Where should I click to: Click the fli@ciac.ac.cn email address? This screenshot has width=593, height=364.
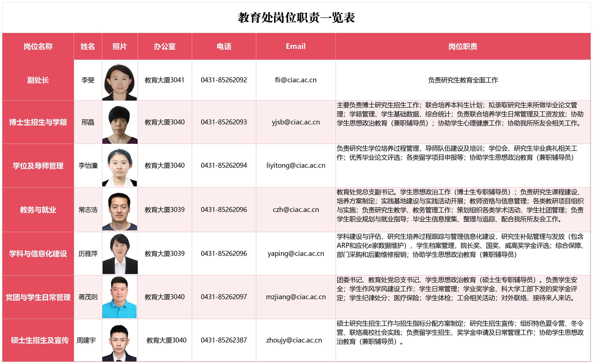[x=296, y=80]
